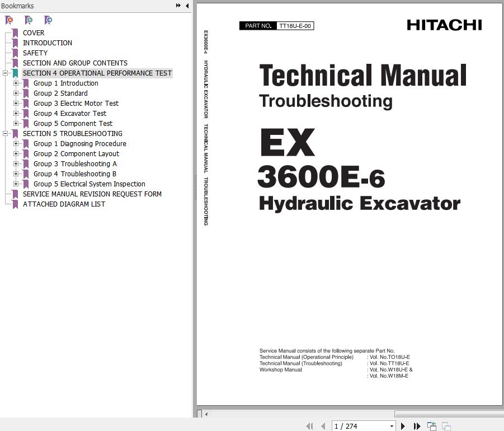This screenshot has width=504, height=431.
Task: Expand Group 5 Component Test
Action: click(16, 124)
